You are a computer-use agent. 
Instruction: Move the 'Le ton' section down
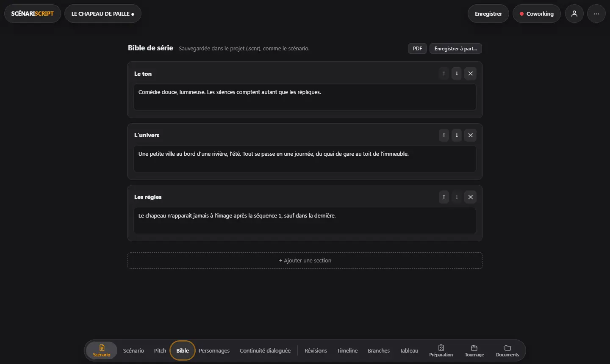457,74
